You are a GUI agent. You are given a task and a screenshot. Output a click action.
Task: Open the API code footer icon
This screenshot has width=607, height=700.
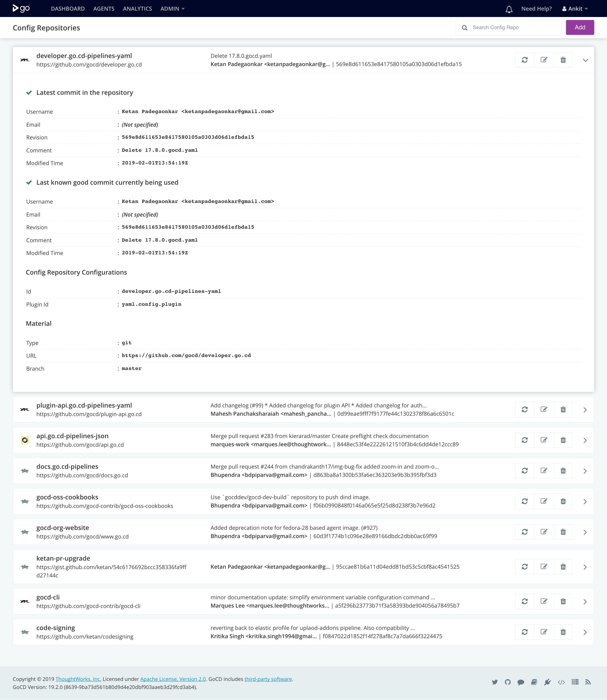pos(561,682)
